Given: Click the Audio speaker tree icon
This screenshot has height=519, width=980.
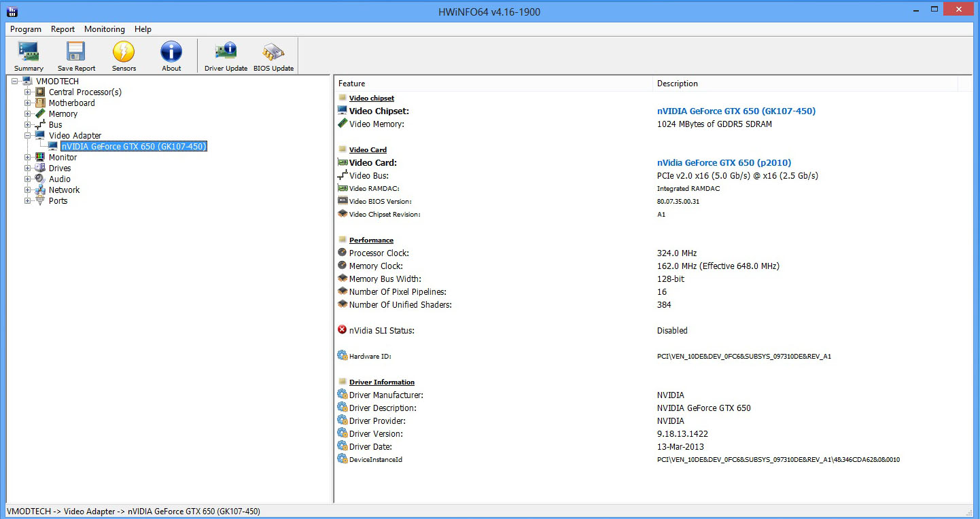Looking at the screenshot, I should pos(40,179).
